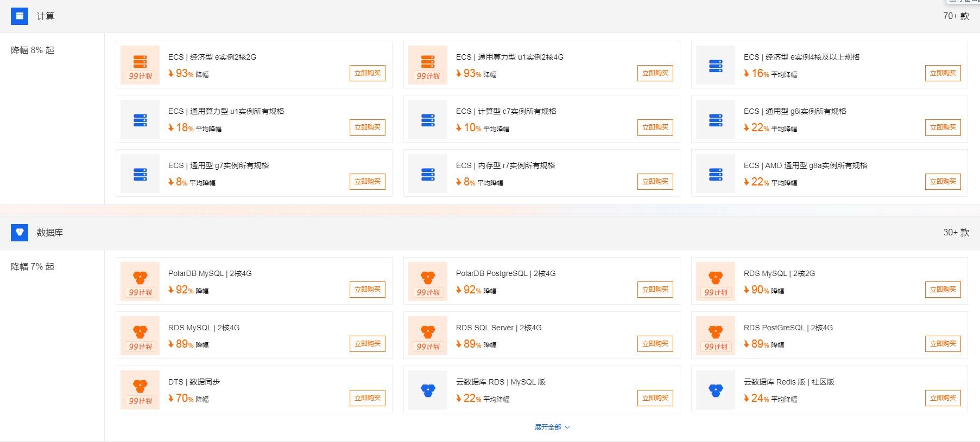
Task: Click 立即购买 for ECS 通用型 g8i实例
Action: [943, 127]
